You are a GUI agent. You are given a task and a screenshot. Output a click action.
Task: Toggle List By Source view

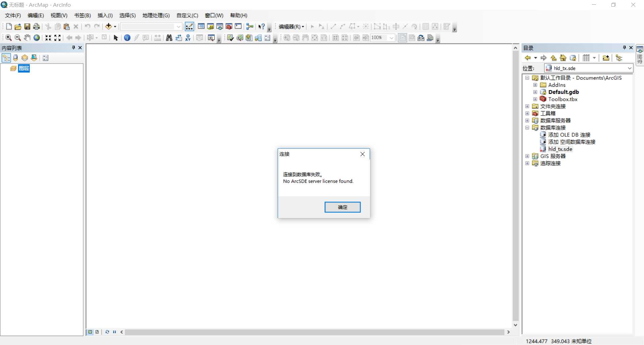coord(15,58)
